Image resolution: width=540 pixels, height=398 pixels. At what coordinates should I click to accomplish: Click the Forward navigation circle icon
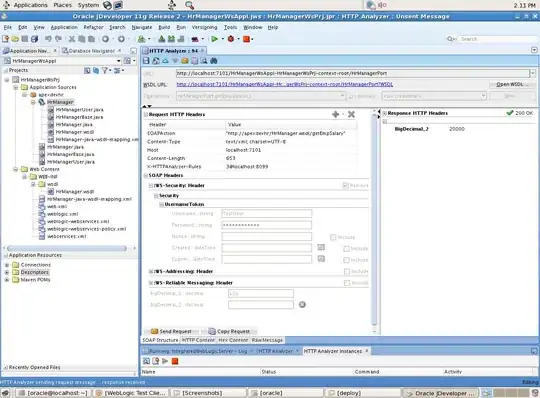[x=121, y=39]
